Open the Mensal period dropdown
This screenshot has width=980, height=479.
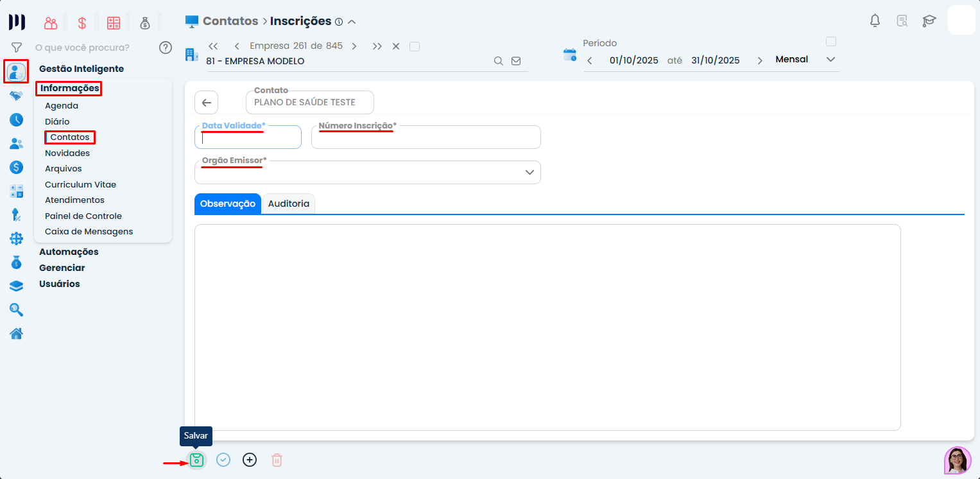(830, 60)
